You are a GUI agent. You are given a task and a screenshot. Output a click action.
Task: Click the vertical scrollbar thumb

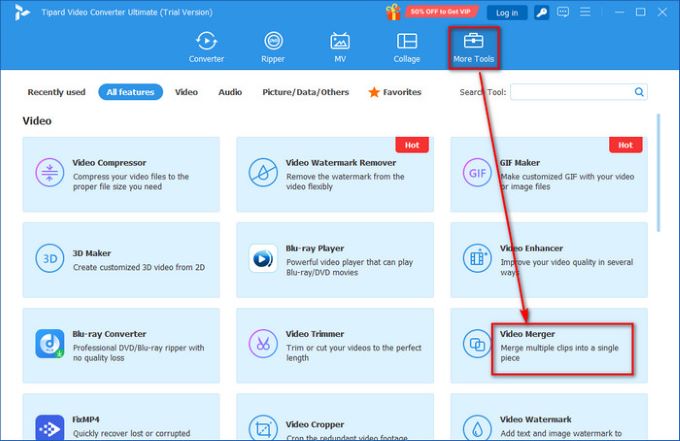coord(658,173)
